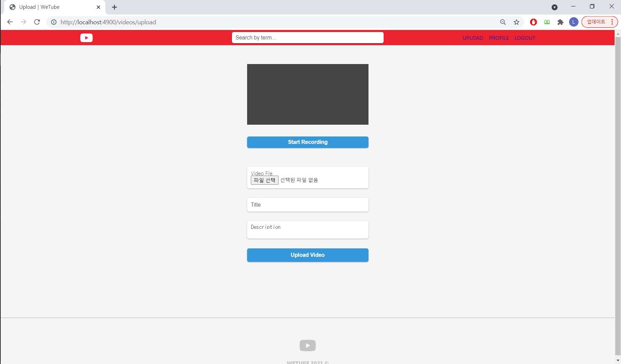This screenshot has width=621, height=364.
Task: Click the PROFILE navigation item
Action: [499, 38]
